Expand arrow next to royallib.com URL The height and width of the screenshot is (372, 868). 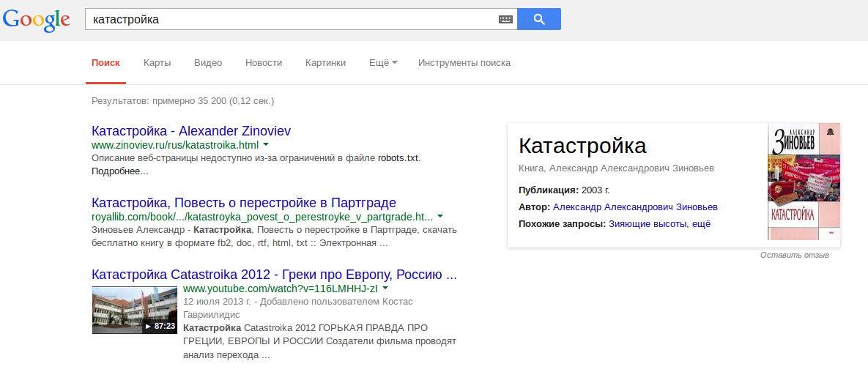pyautogui.click(x=440, y=215)
